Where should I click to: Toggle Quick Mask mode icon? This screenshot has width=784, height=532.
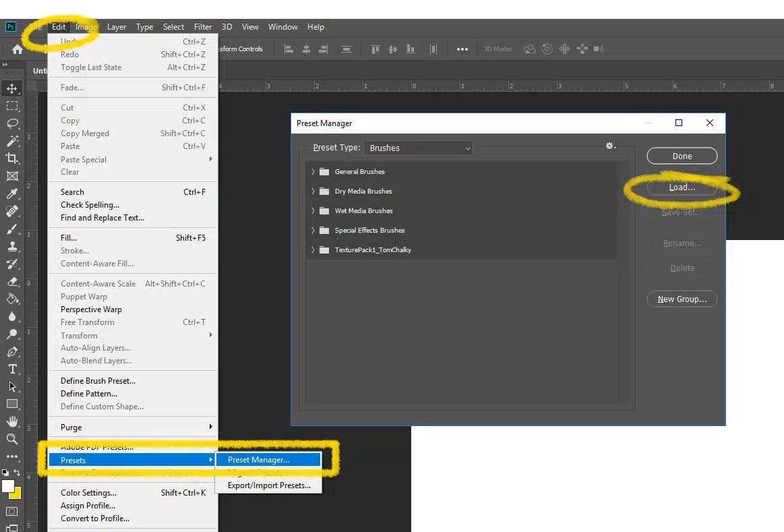tap(12, 512)
